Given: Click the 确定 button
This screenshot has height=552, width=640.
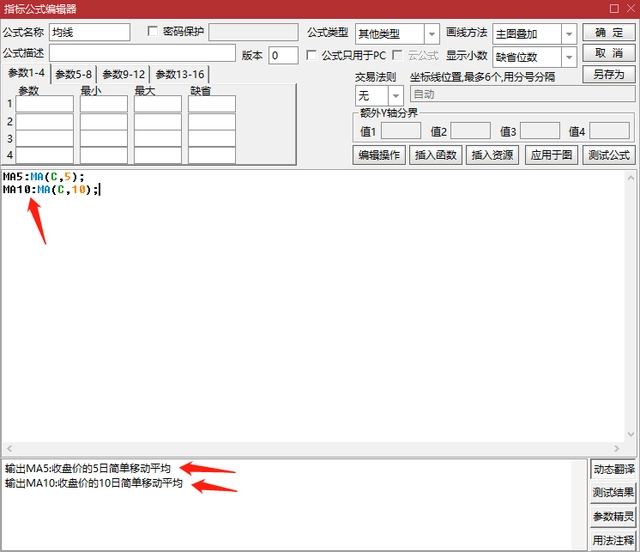Looking at the screenshot, I should [609, 32].
